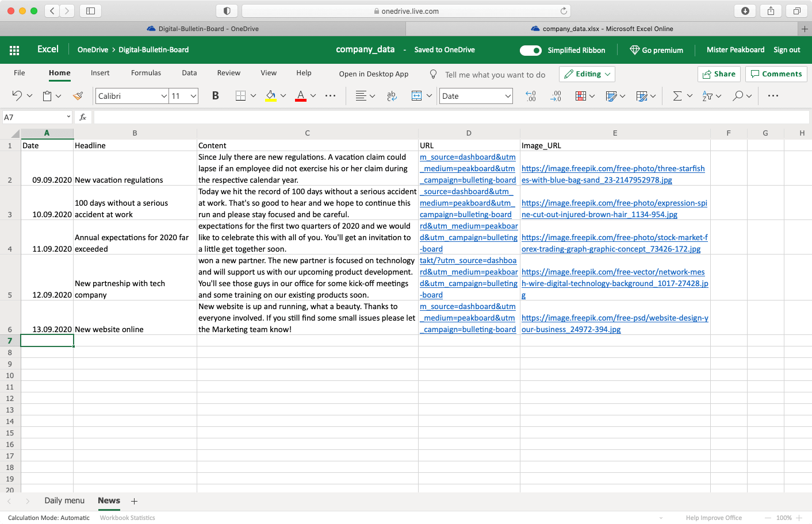The width and height of the screenshot is (812, 524).
Task: Open the Comments pane
Action: tap(776, 74)
